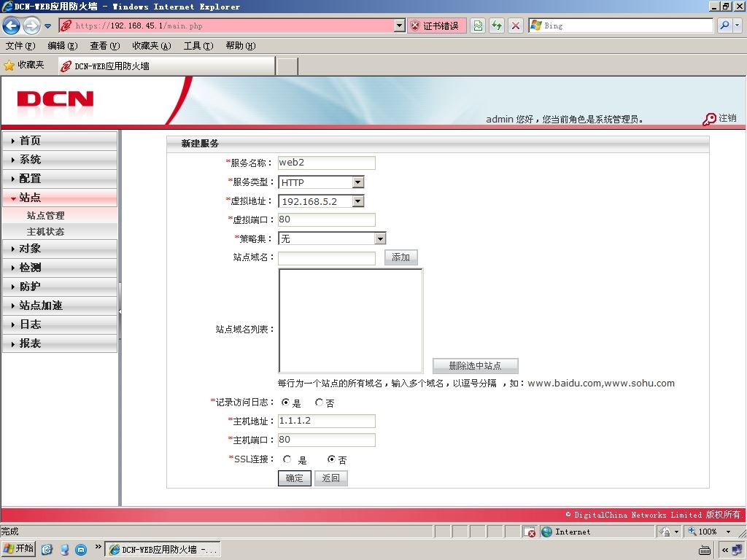Click the 站点域名 input field

326,257
